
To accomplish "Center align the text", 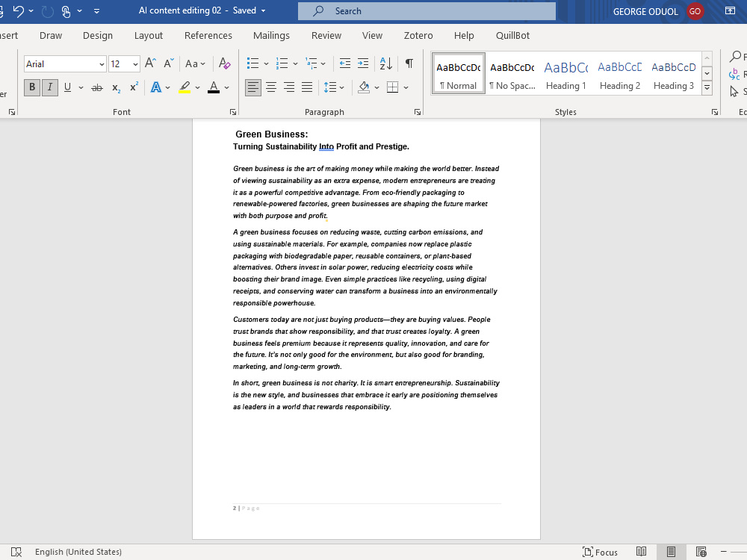I will tap(271, 87).
